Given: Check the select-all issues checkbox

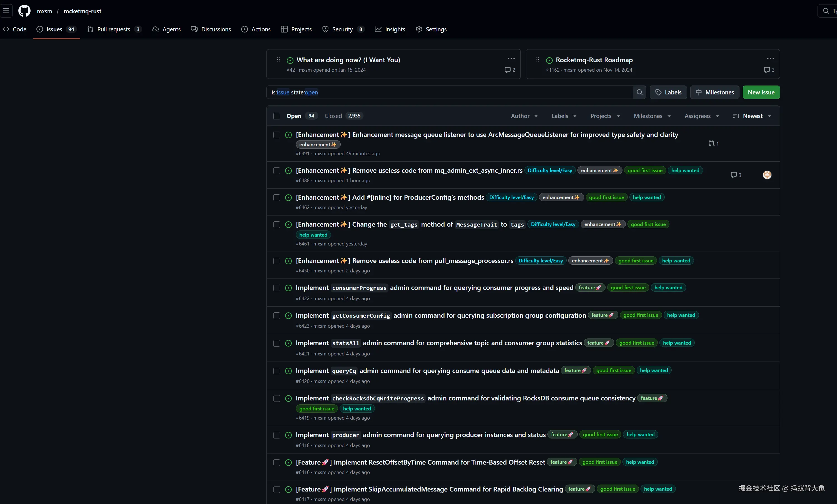Looking at the screenshot, I should [x=276, y=116].
